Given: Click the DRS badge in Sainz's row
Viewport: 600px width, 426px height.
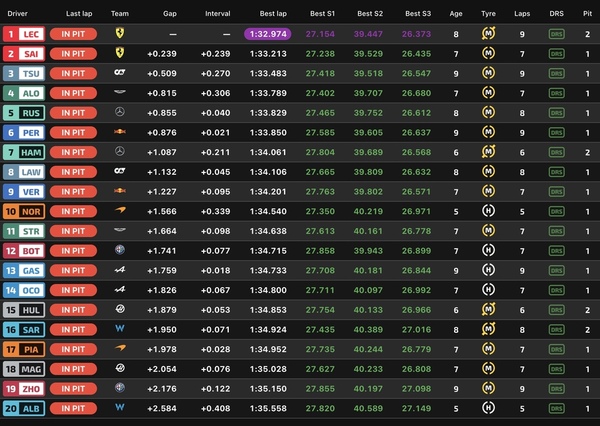Looking at the screenshot, I should click(556, 54).
